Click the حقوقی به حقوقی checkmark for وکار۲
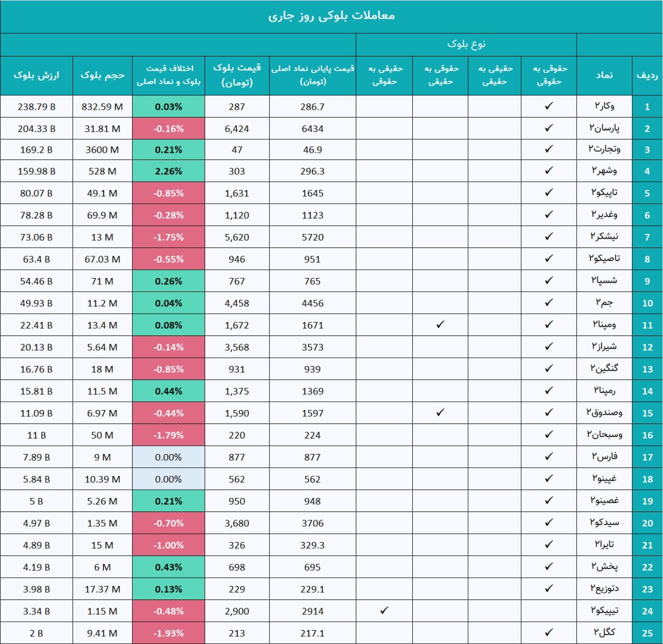This screenshot has width=663, height=644. point(549,106)
